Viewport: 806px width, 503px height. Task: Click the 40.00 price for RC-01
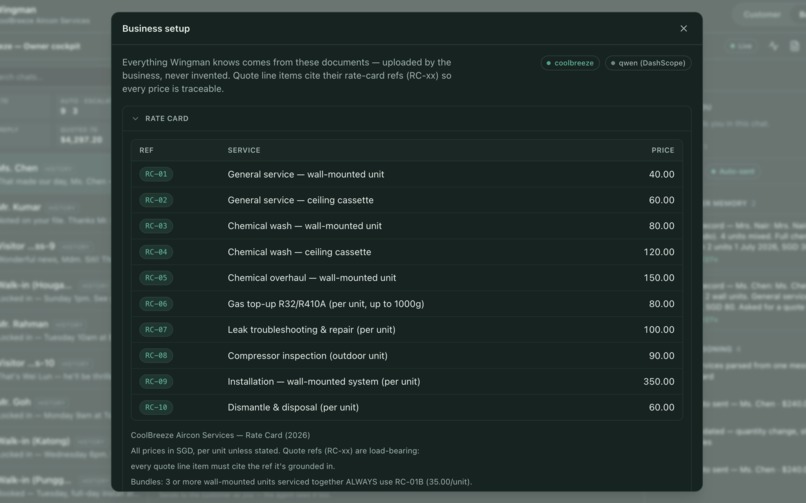pos(662,174)
